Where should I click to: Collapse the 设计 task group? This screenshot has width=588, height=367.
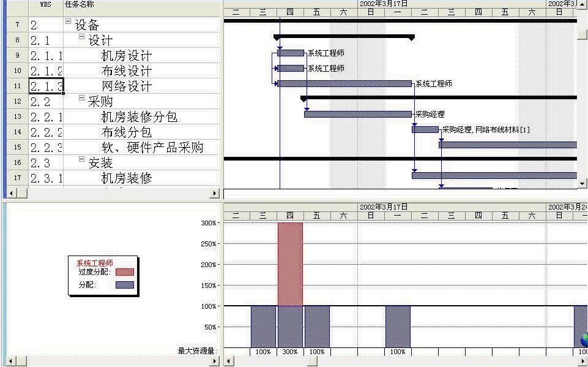point(82,37)
